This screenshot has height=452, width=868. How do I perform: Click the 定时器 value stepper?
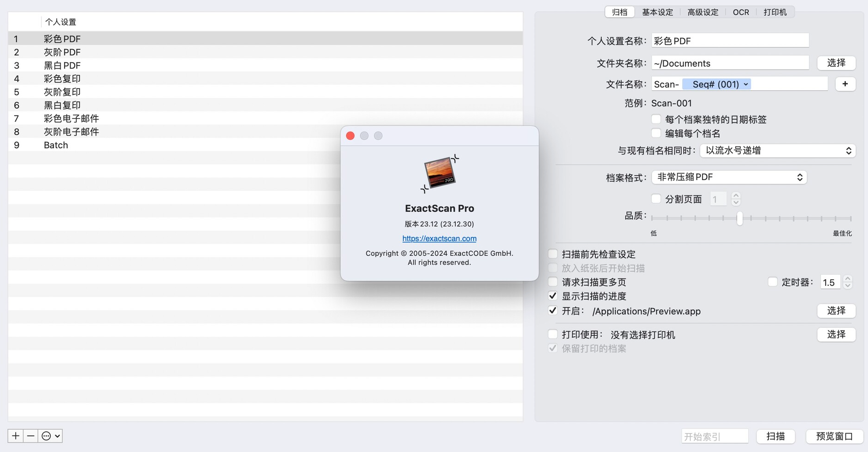[847, 282]
